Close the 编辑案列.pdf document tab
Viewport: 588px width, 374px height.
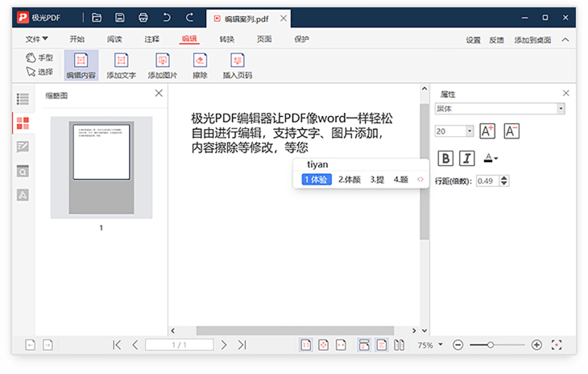[x=284, y=18]
